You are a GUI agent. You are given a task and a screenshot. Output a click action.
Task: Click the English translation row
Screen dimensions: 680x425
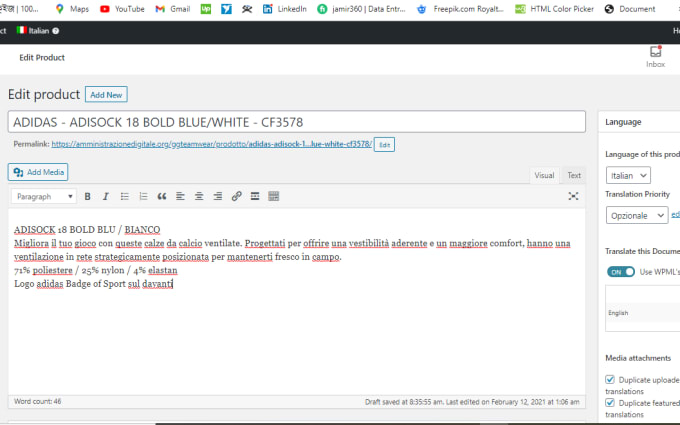click(x=643, y=313)
